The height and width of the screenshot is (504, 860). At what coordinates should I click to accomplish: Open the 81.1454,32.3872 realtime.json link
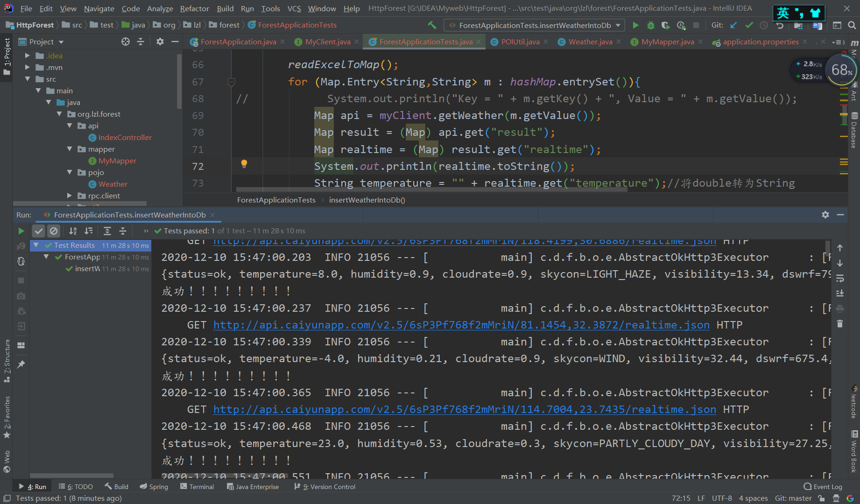(461, 325)
